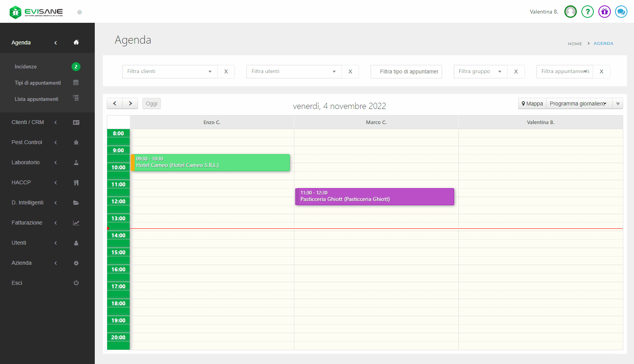This screenshot has width=634, height=364.
Task: Open the Programma giornaliero view dropdown
Action: click(x=579, y=104)
